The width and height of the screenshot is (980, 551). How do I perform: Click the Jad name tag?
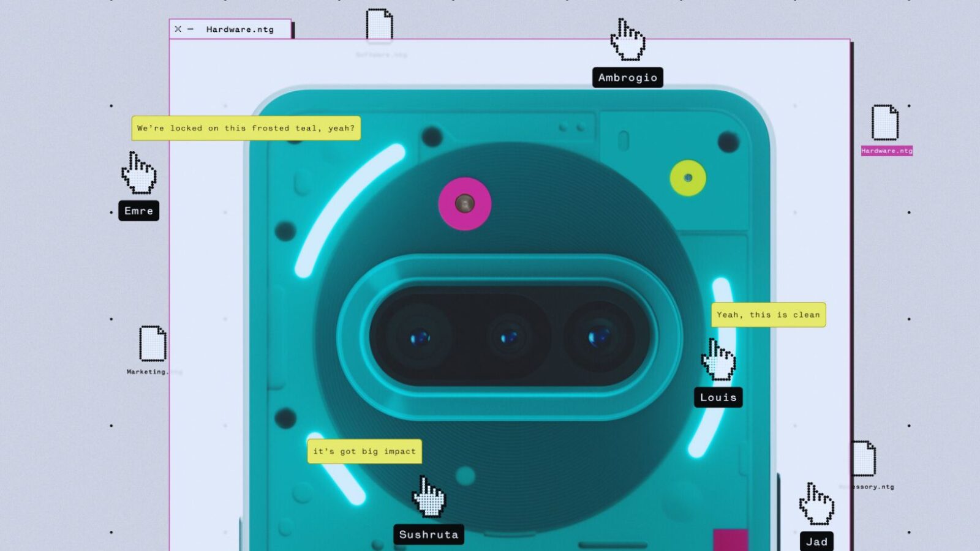pyautogui.click(x=816, y=541)
